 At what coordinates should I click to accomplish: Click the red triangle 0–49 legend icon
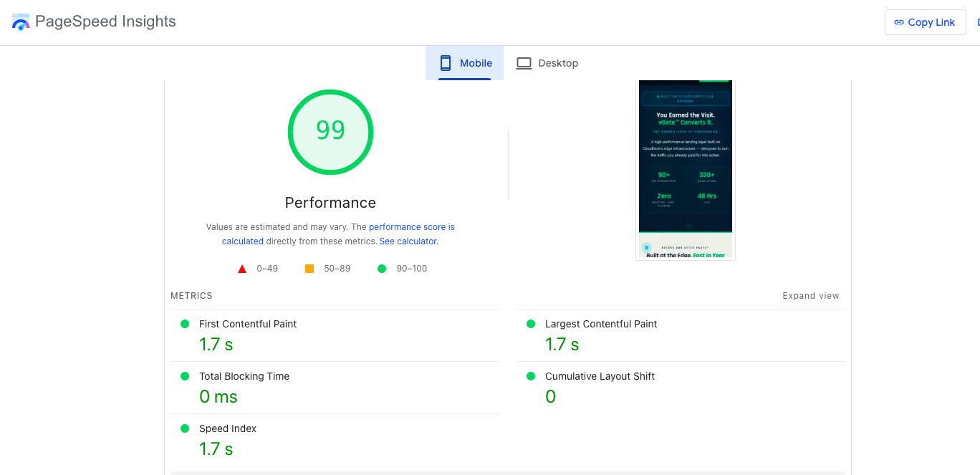pos(242,269)
